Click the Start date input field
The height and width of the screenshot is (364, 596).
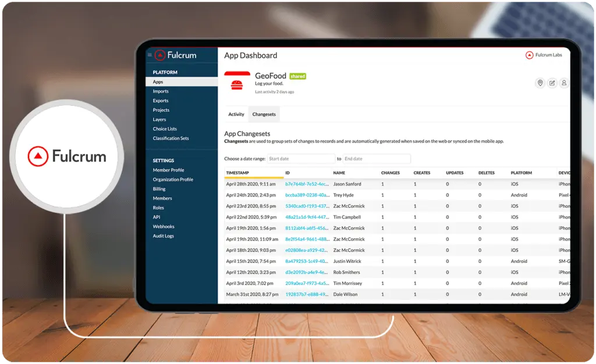point(301,159)
